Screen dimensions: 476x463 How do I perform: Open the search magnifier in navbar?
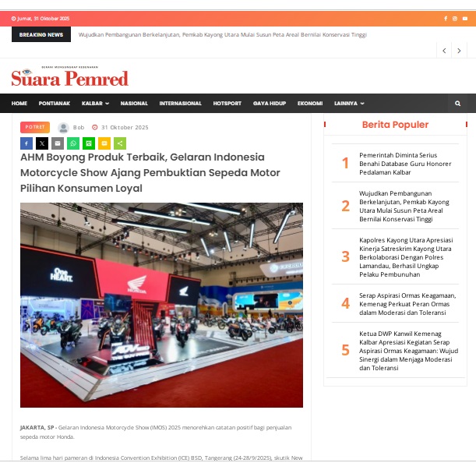coord(458,104)
